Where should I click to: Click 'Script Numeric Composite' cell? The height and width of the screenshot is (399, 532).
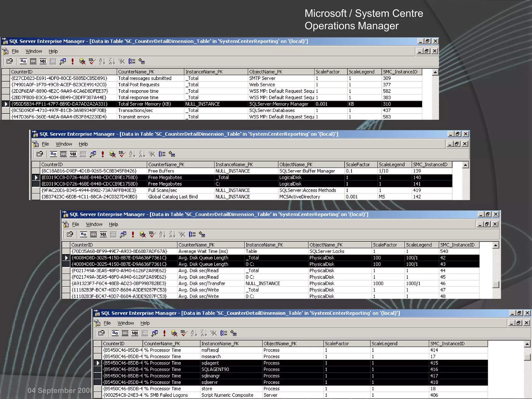point(231,395)
